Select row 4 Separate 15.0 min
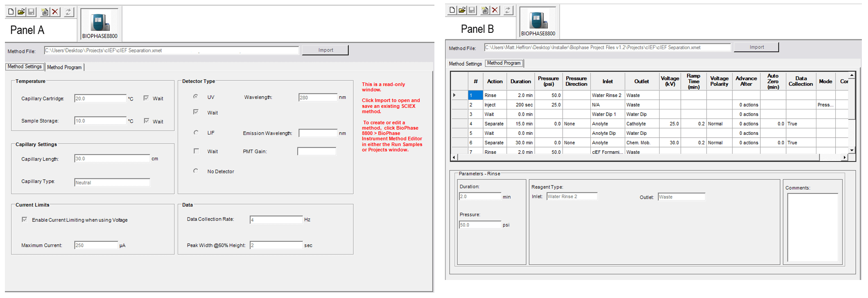The width and height of the screenshot is (868, 298). (x=650, y=123)
